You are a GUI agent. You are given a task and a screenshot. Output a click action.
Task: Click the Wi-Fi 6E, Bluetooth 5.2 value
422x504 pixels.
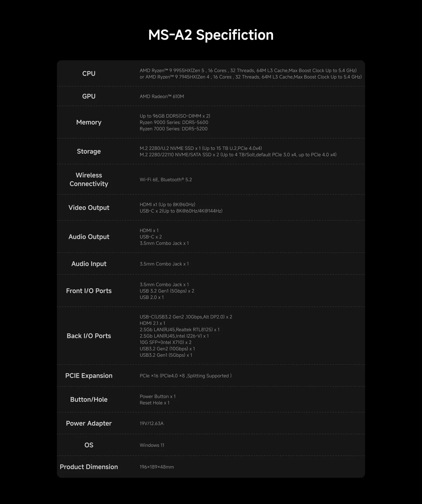(x=166, y=180)
